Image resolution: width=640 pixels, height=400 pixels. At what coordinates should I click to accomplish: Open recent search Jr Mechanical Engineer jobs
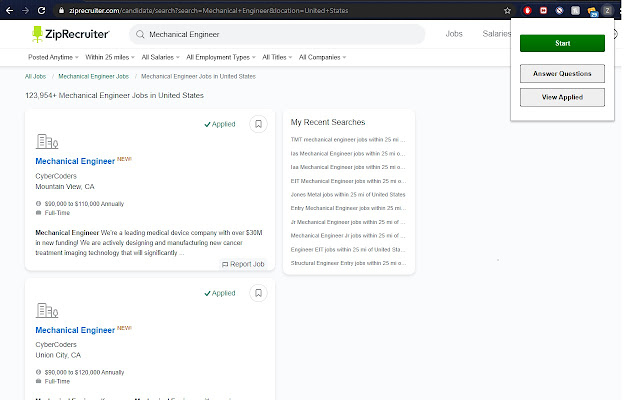point(348,222)
